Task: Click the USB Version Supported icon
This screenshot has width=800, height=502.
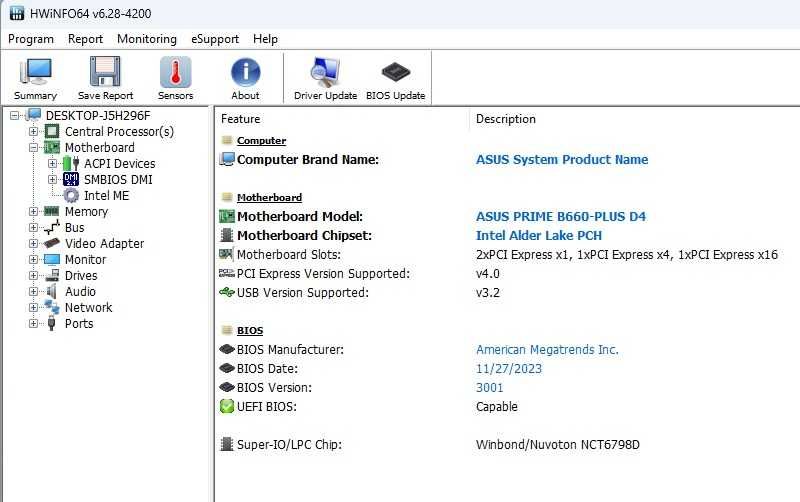Action: click(x=227, y=292)
